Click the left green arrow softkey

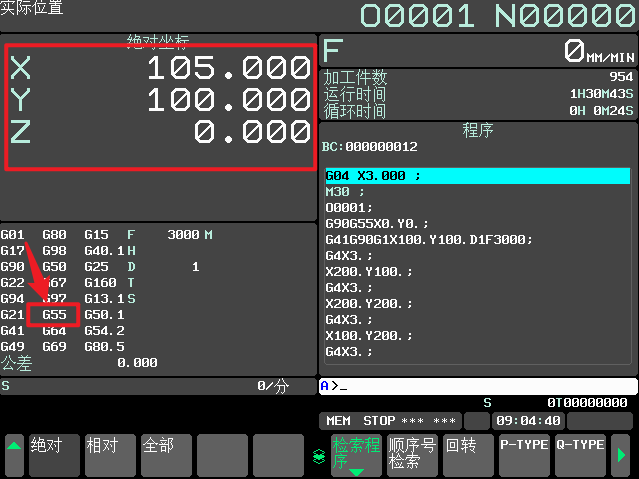[14, 455]
